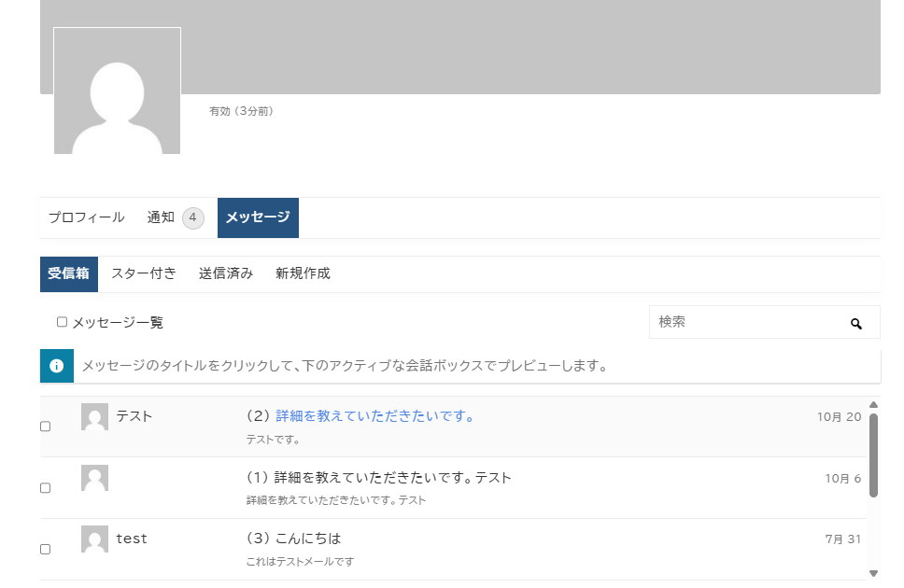Tick the checkbox for the こんにちは message
904x588 pixels.
[45, 550]
